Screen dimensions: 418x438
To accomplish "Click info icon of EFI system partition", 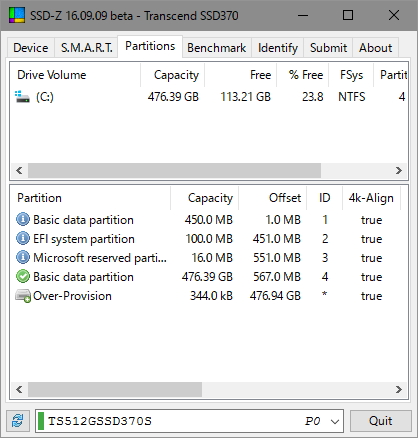I will 23,239.
